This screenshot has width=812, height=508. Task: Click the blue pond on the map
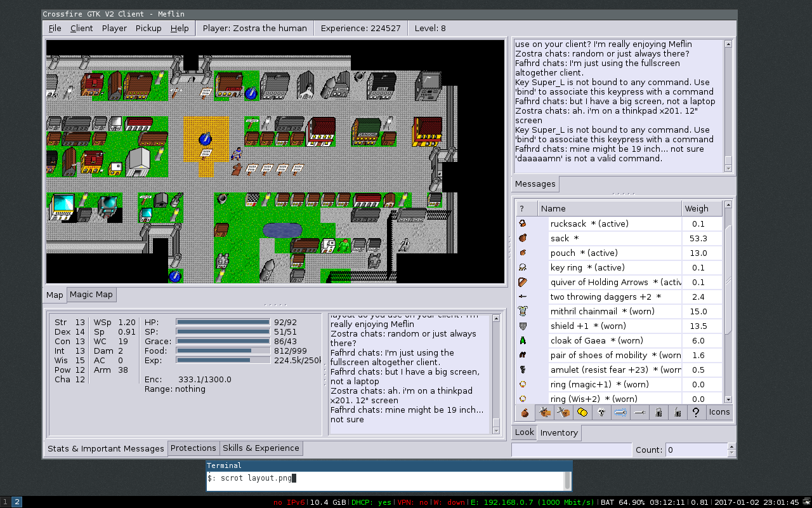[x=282, y=231]
